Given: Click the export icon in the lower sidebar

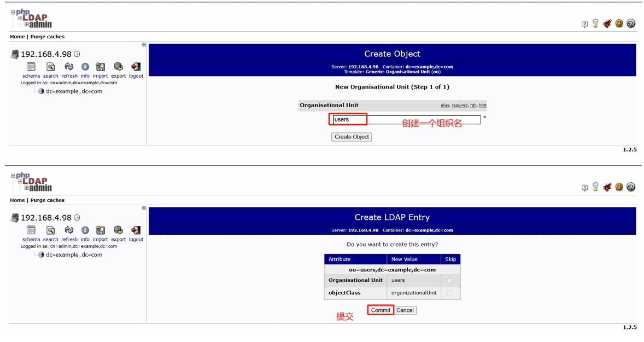Looking at the screenshot, I should point(118,230).
